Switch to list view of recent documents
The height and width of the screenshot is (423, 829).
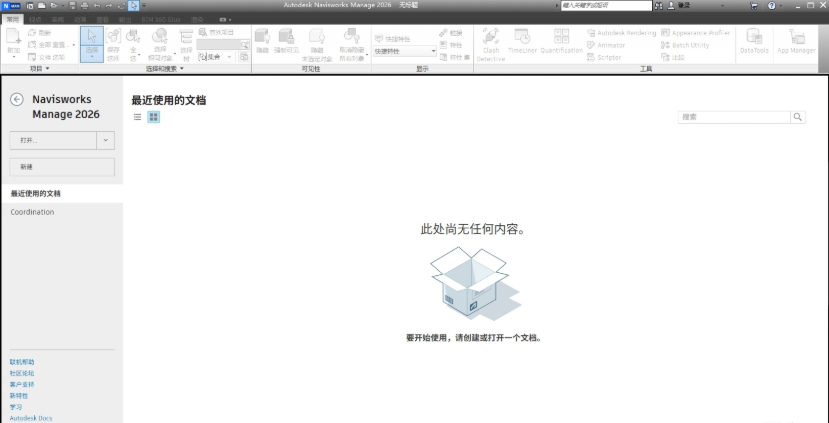(138, 117)
